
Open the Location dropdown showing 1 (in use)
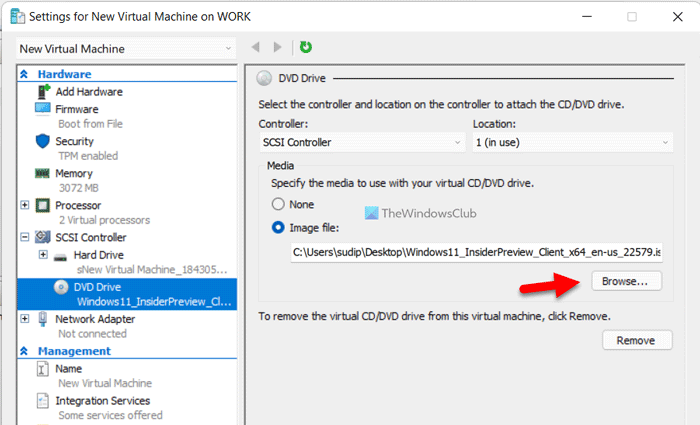[573, 142]
